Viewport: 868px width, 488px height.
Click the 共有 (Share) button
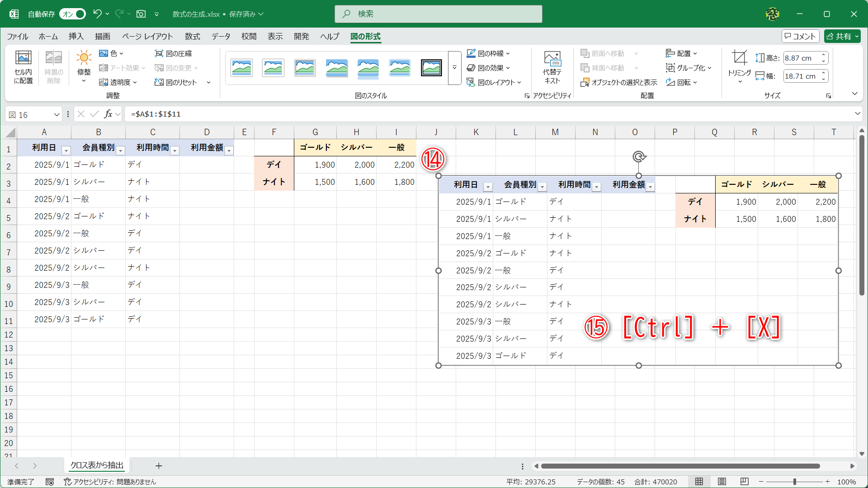tap(842, 36)
